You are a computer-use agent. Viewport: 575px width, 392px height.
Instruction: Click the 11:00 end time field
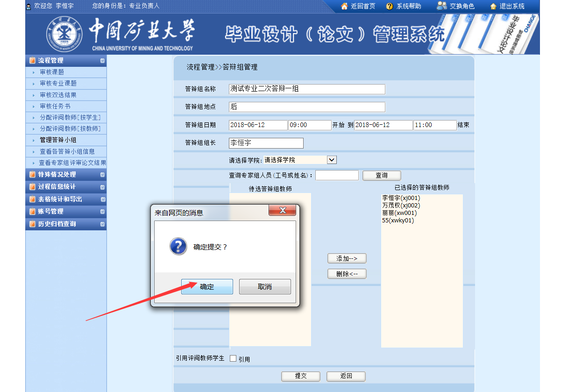(x=435, y=125)
